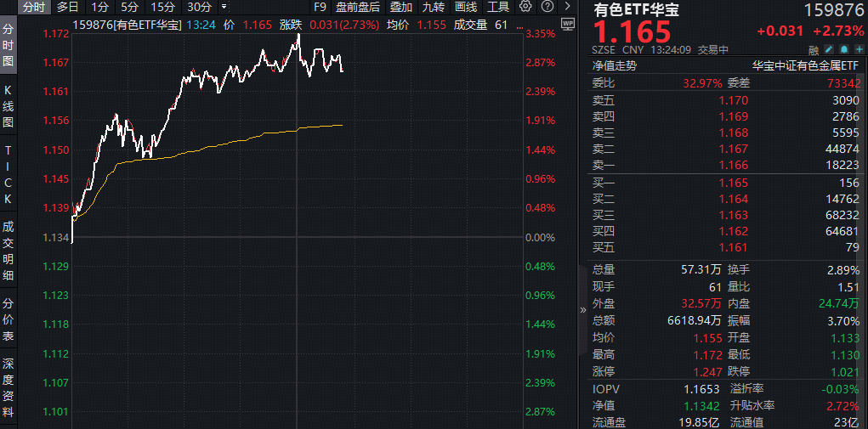The image size is (868, 429).
Task: Click the F9 button
Action: tap(320, 7)
